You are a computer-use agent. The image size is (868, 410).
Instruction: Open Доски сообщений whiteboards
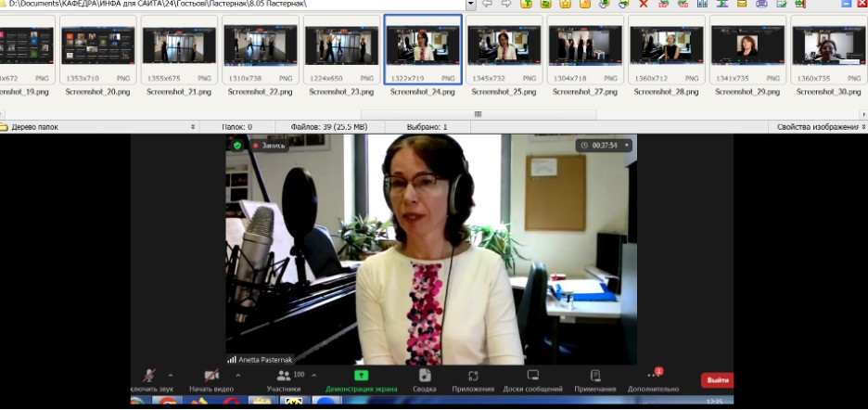pyautogui.click(x=532, y=381)
